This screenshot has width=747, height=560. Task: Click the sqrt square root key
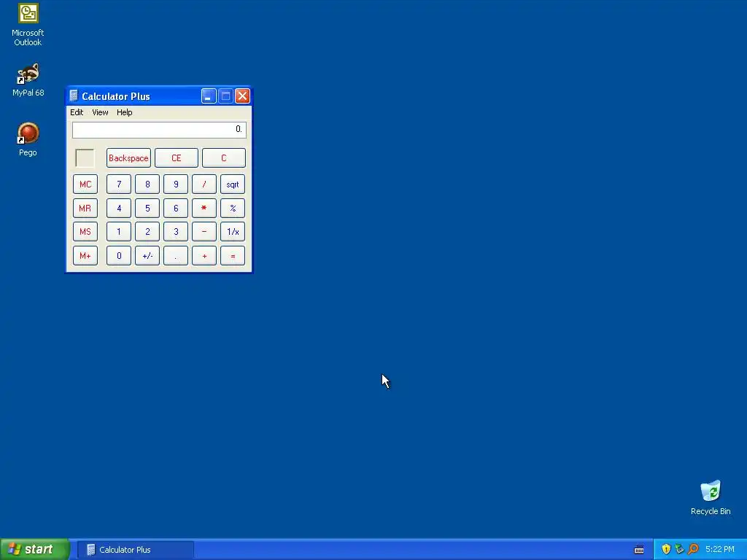tap(233, 184)
